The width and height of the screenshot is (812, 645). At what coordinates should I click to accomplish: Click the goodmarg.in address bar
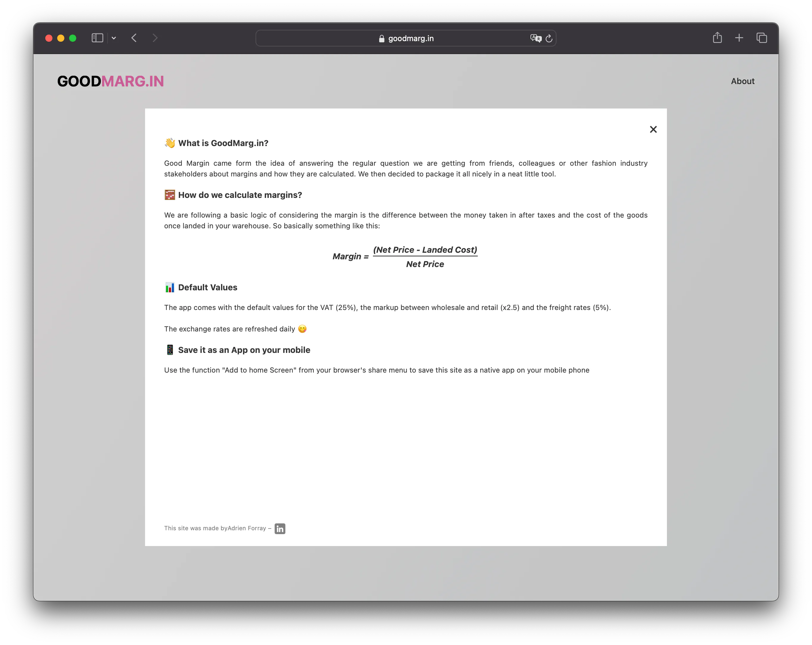406,38
